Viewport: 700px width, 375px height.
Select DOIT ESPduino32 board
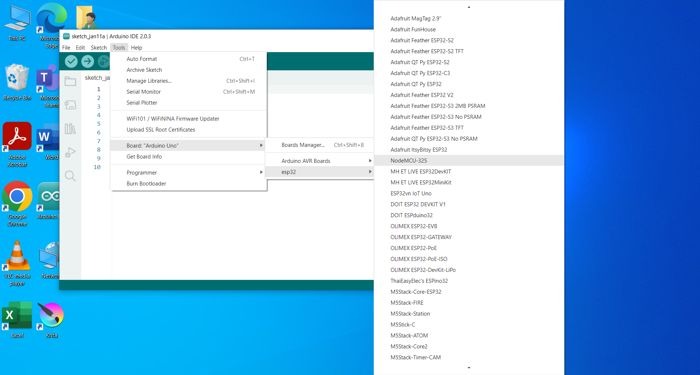(469, 215)
